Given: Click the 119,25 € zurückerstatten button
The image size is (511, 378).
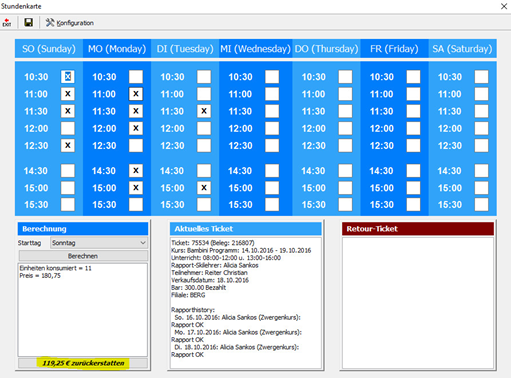Looking at the screenshot, I should [83, 363].
